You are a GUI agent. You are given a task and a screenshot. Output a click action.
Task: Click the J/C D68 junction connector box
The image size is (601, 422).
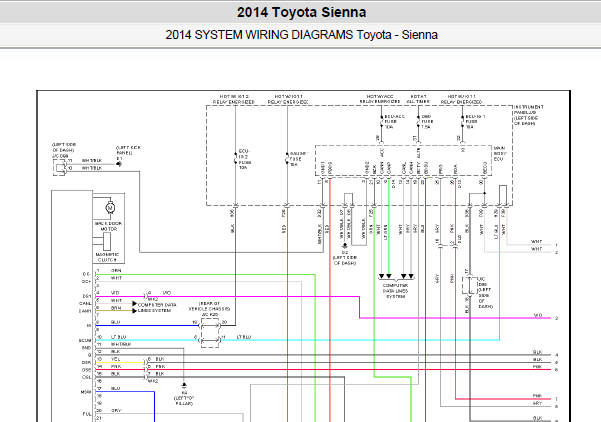pyautogui.click(x=59, y=167)
